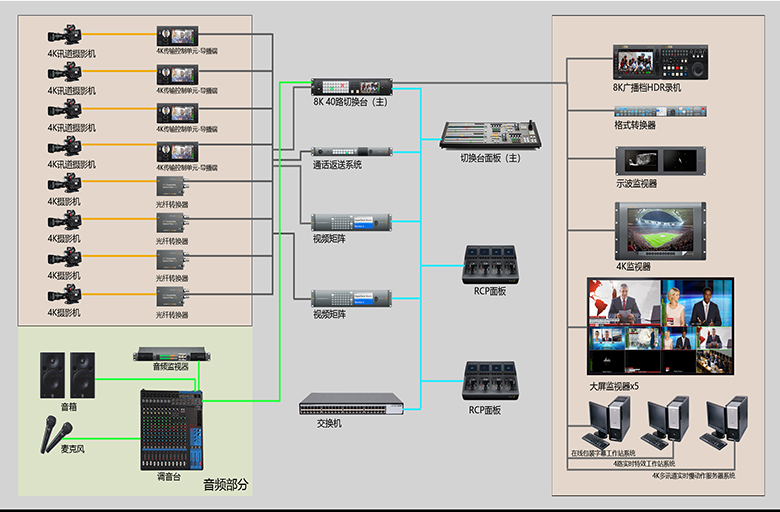Select the 麦克风 microphones icon

(56, 435)
